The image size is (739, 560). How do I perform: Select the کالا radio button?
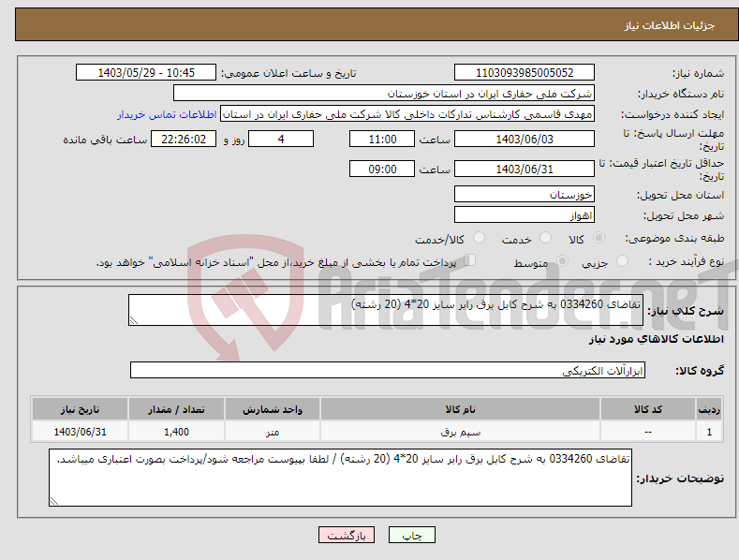(x=599, y=238)
